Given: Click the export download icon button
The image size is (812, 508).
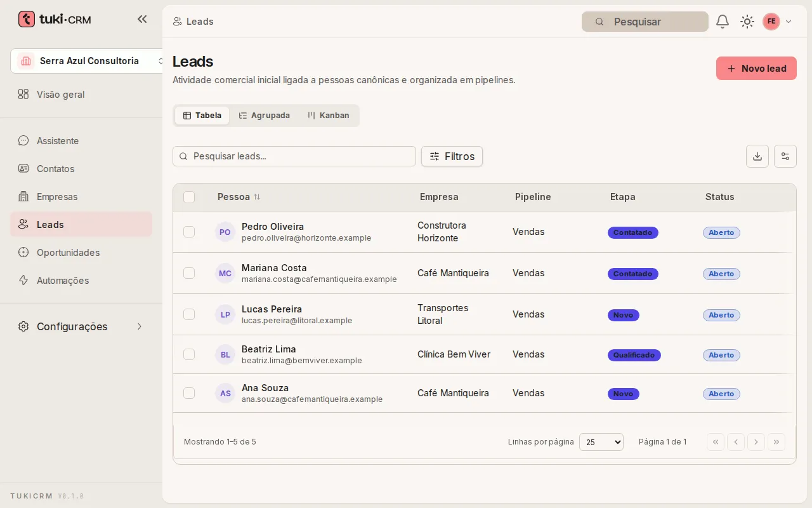Looking at the screenshot, I should click(757, 156).
